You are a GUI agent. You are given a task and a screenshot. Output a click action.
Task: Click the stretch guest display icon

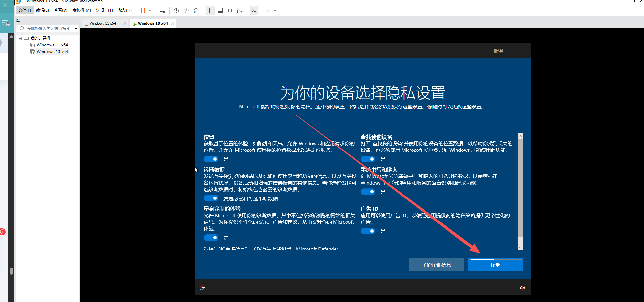268,11
